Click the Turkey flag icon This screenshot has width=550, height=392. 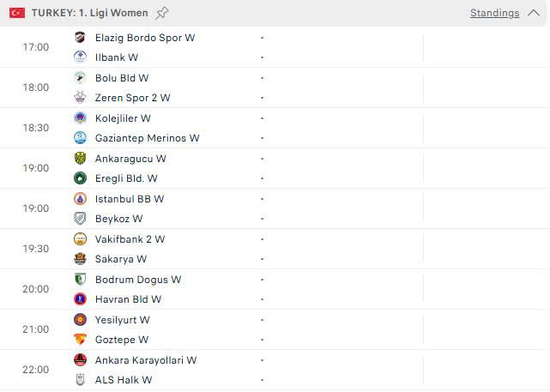pyautogui.click(x=17, y=13)
